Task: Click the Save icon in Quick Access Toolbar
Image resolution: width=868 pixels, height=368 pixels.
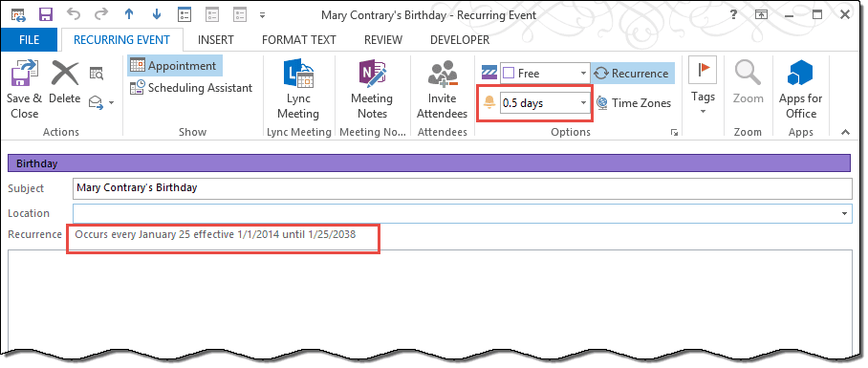Action: (45, 14)
